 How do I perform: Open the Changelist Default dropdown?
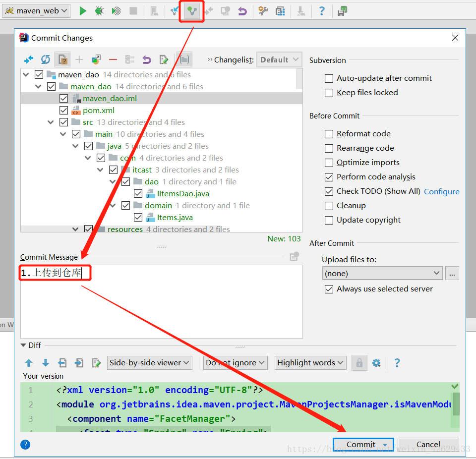279,59
